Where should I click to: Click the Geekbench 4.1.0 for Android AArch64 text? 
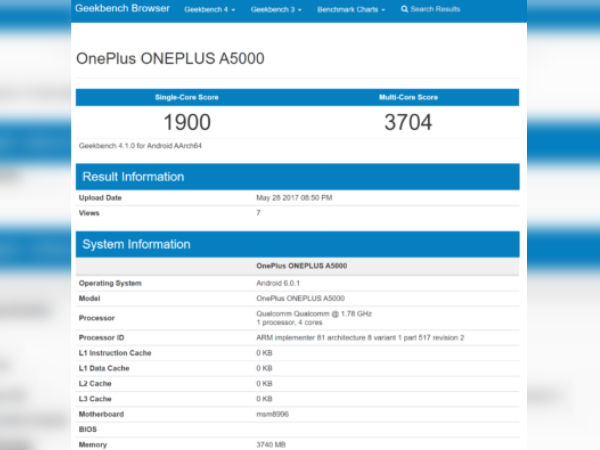[140, 146]
